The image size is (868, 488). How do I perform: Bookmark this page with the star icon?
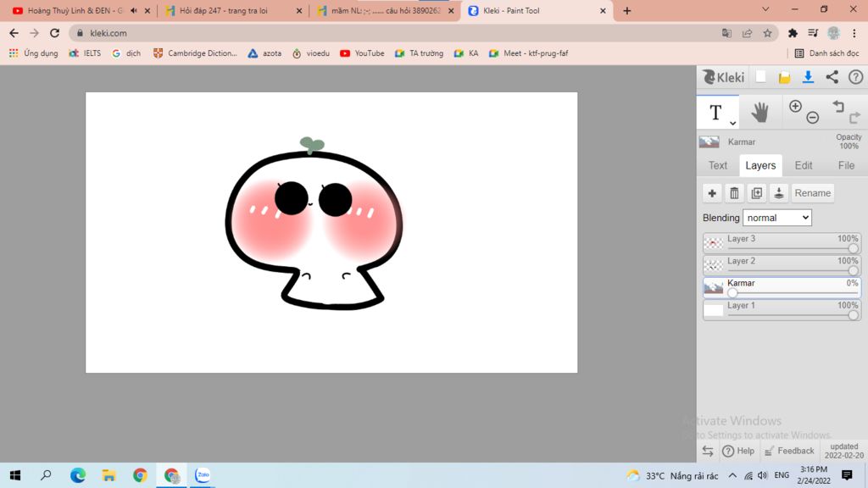pyautogui.click(x=767, y=33)
